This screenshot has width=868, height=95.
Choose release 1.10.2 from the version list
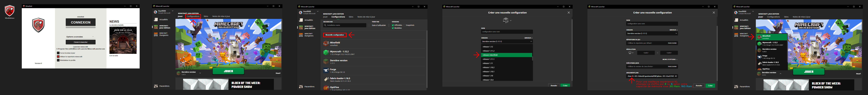pyautogui.click(x=506, y=67)
